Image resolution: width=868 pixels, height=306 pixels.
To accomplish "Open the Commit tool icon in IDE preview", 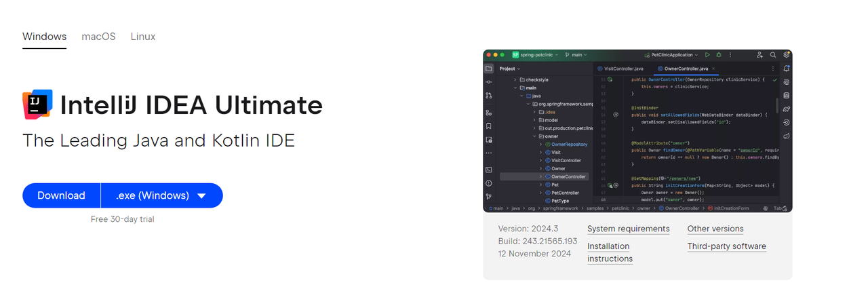I will [x=488, y=82].
